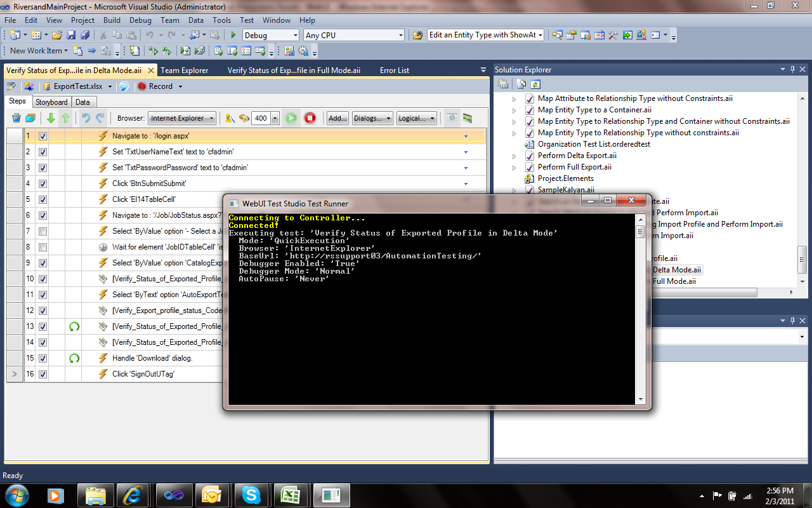Move step down with green down arrow
This screenshot has height=508, width=812.
(x=51, y=118)
